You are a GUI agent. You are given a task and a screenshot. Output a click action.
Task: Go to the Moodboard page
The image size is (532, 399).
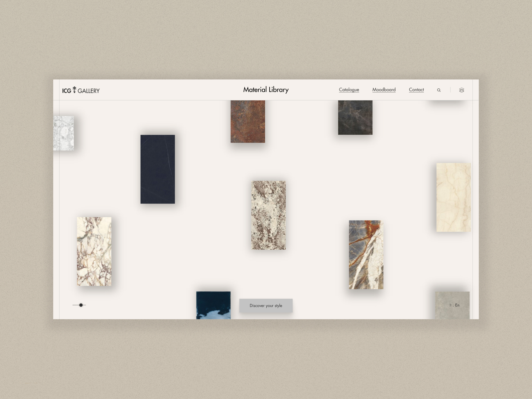(384, 90)
